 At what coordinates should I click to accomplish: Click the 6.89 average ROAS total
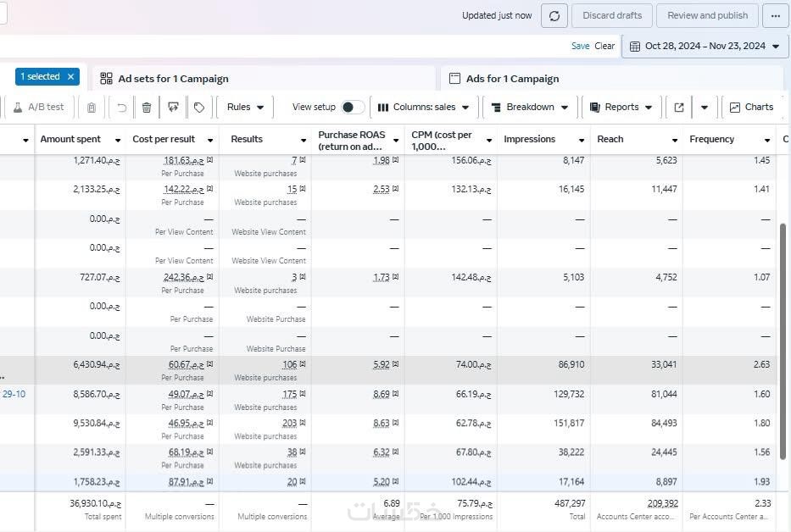click(392, 503)
